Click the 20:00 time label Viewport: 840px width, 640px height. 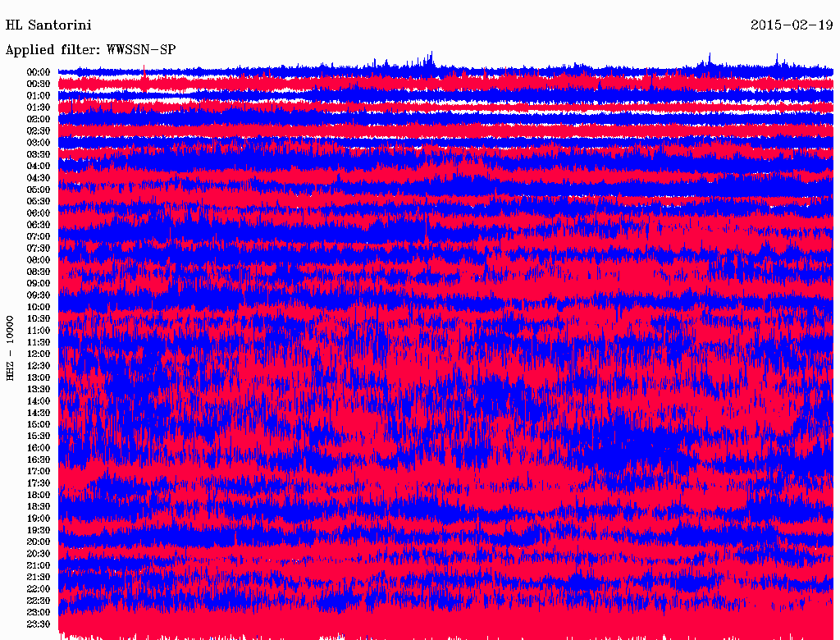pos(38,542)
